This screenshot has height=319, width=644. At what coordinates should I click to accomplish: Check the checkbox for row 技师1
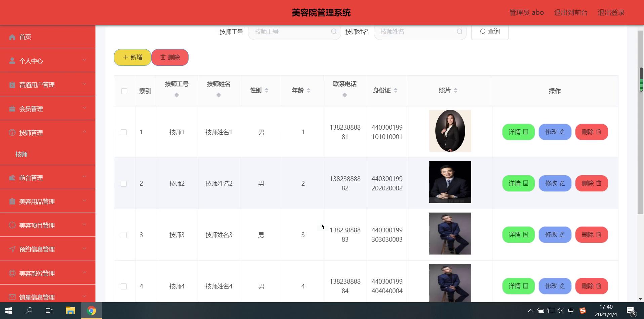tap(124, 132)
